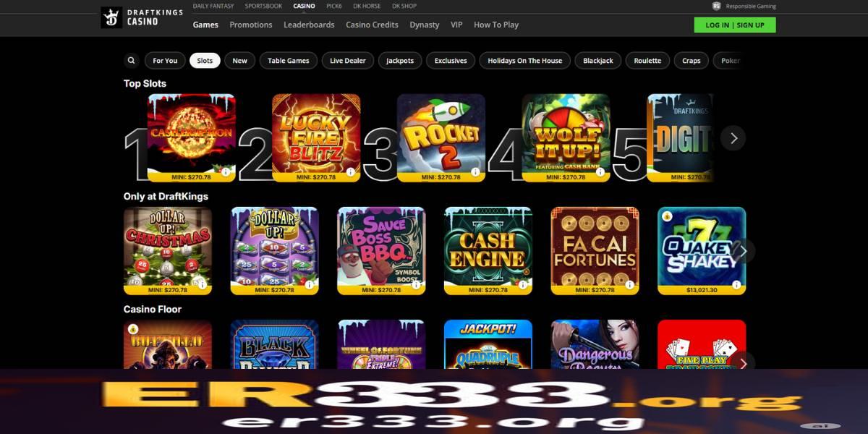Select the Slots category pill
This screenshot has height=434, width=868.
[x=205, y=61]
